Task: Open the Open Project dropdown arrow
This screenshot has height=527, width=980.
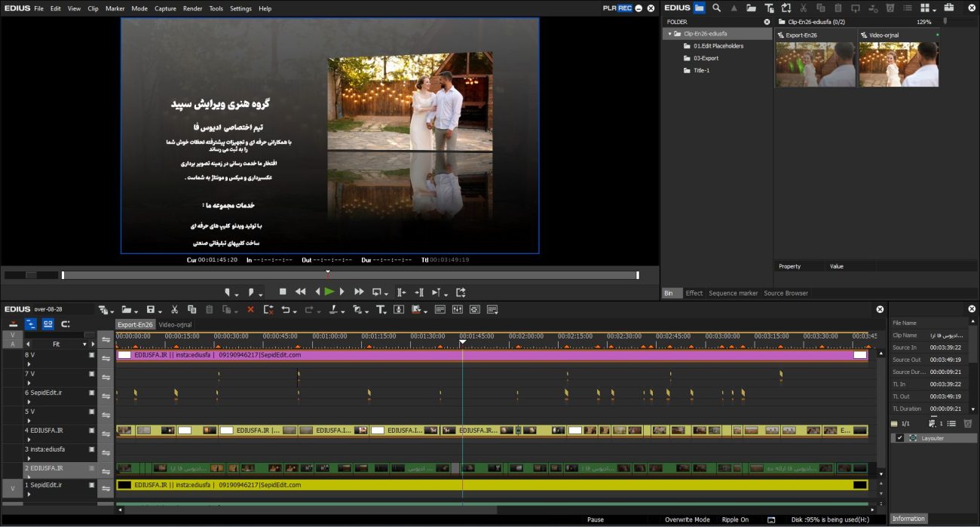Action: (x=137, y=311)
